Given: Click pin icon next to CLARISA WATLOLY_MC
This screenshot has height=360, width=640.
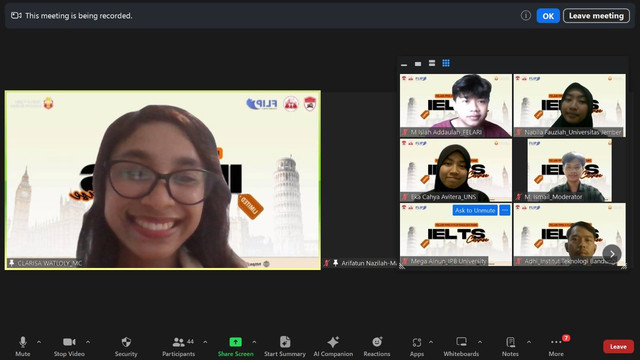Looking at the screenshot, I should (x=11, y=263).
